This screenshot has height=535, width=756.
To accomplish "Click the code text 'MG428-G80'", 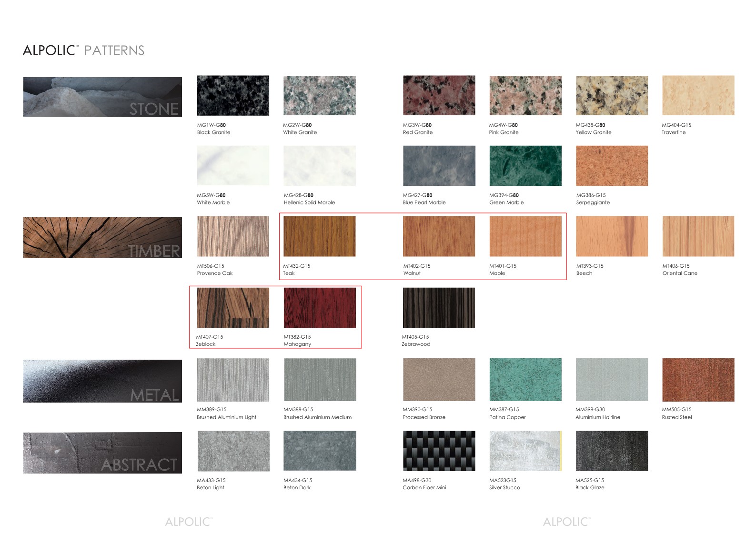I will [x=299, y=195].
